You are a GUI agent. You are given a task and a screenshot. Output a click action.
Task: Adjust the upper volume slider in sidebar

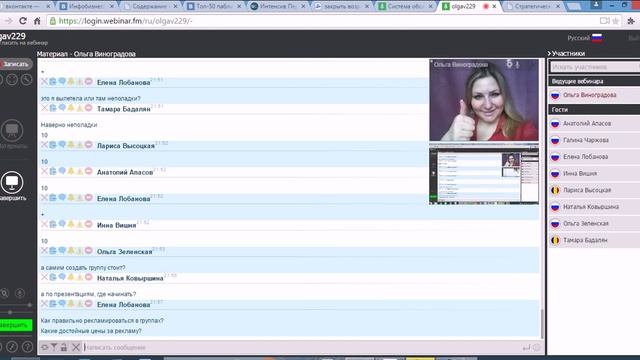(29, 304)
